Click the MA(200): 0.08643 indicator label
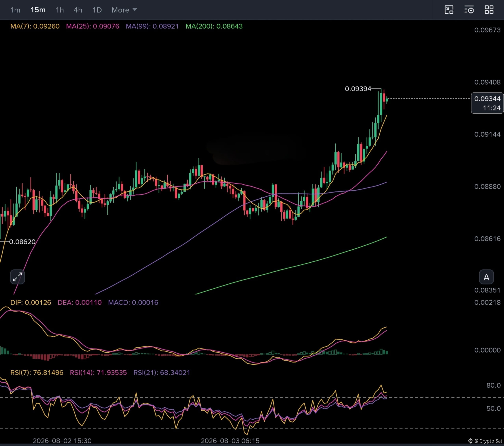The width and height of the screenshot is (504, 446). (214, 26)
